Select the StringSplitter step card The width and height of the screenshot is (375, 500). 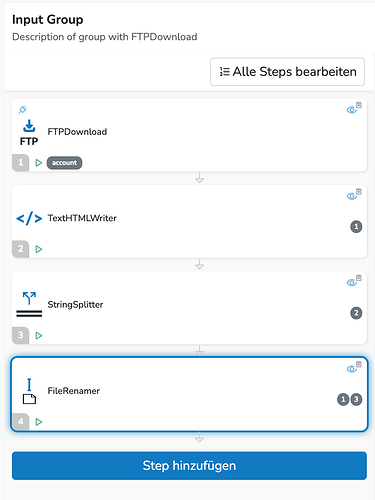click(x=189, y=308)
